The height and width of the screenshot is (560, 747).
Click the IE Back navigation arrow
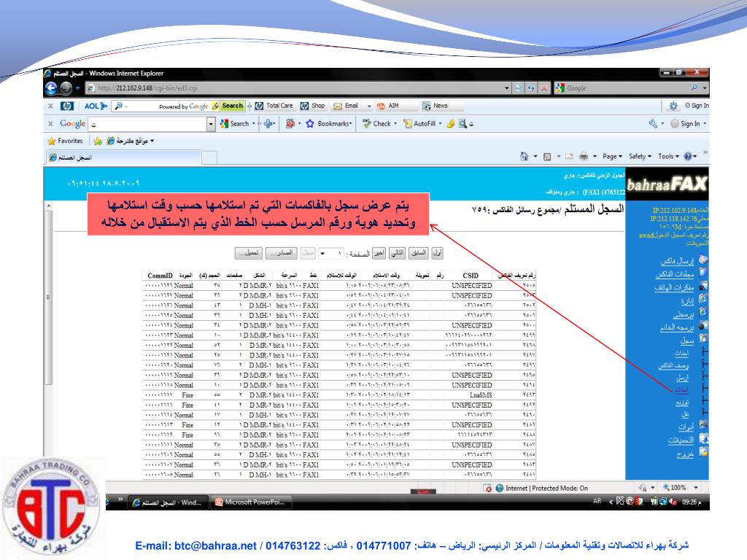pos(51,88)
